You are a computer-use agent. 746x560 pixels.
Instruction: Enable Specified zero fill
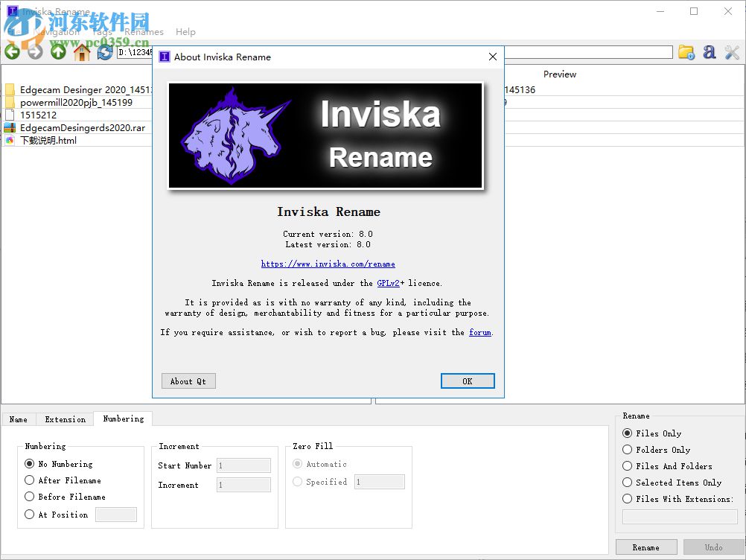[298, 482]
